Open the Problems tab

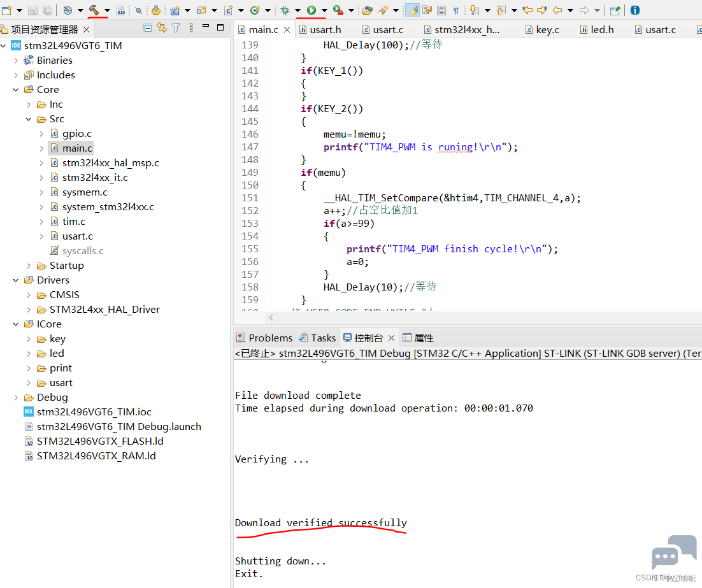(264, 338)
